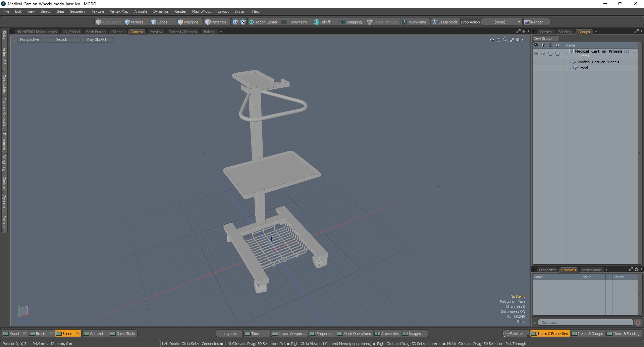Show the Time panel
644x347 pixels.
coord(256,334)
